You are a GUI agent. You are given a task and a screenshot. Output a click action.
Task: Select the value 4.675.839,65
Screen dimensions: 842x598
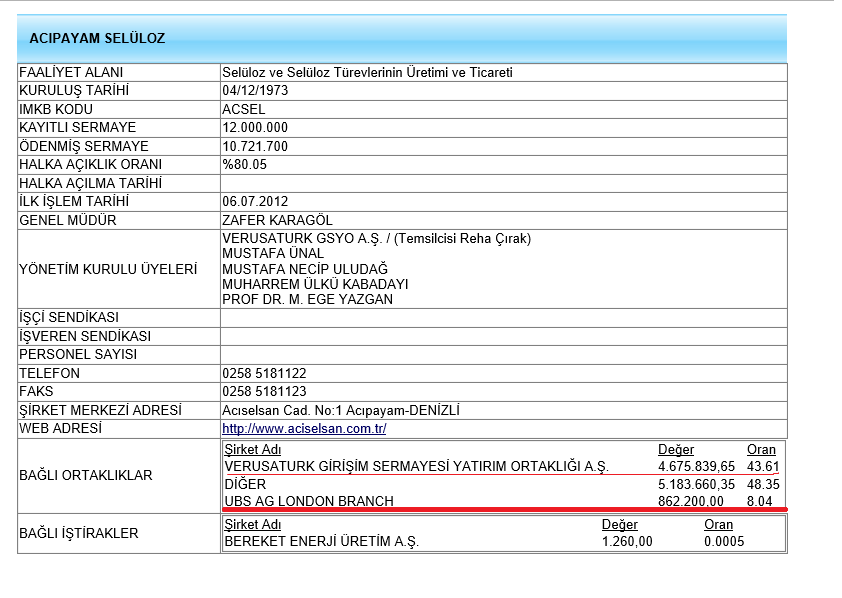[696, 466]
